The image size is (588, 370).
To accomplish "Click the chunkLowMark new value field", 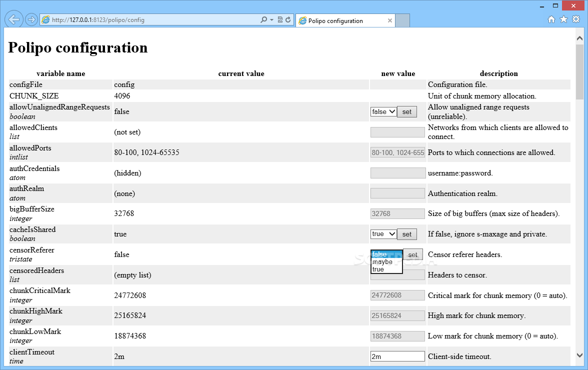I will click(x=397, y=336).
